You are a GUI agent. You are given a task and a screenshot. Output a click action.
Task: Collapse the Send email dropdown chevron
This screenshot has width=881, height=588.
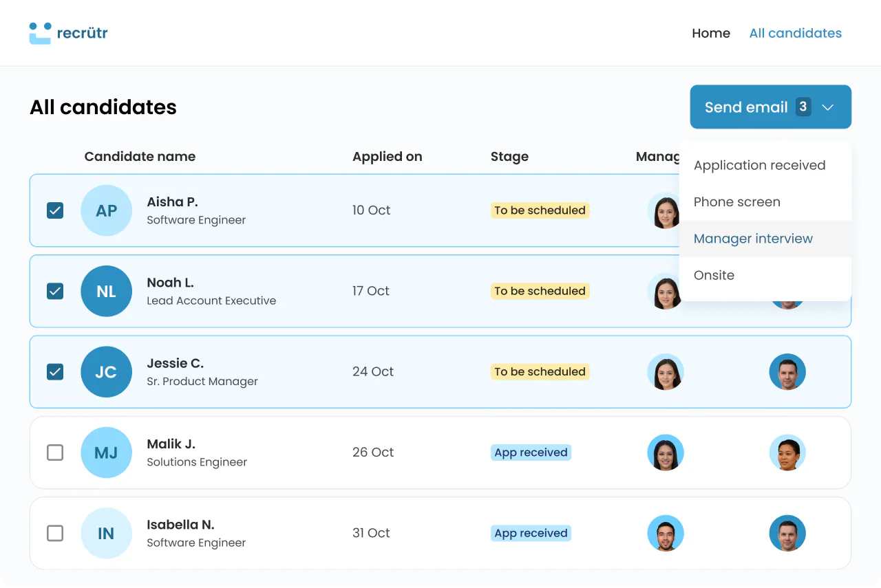pos(828,107)
